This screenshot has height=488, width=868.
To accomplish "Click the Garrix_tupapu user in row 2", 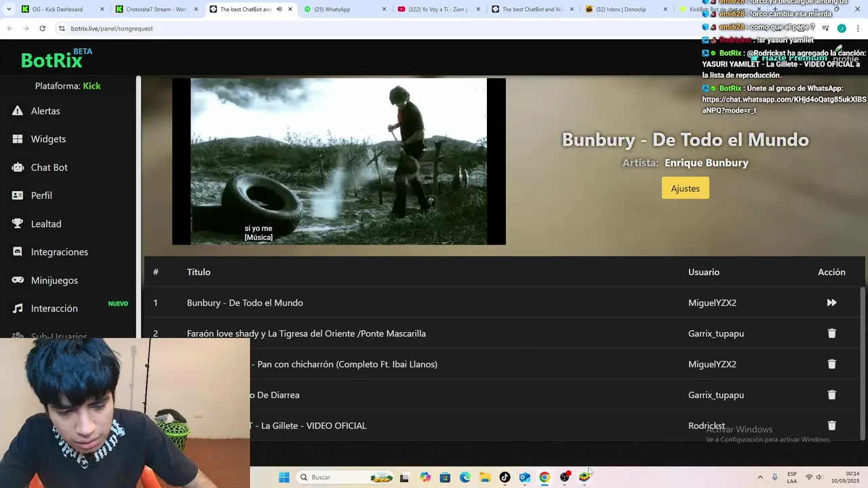I will (x=716, y=333).
